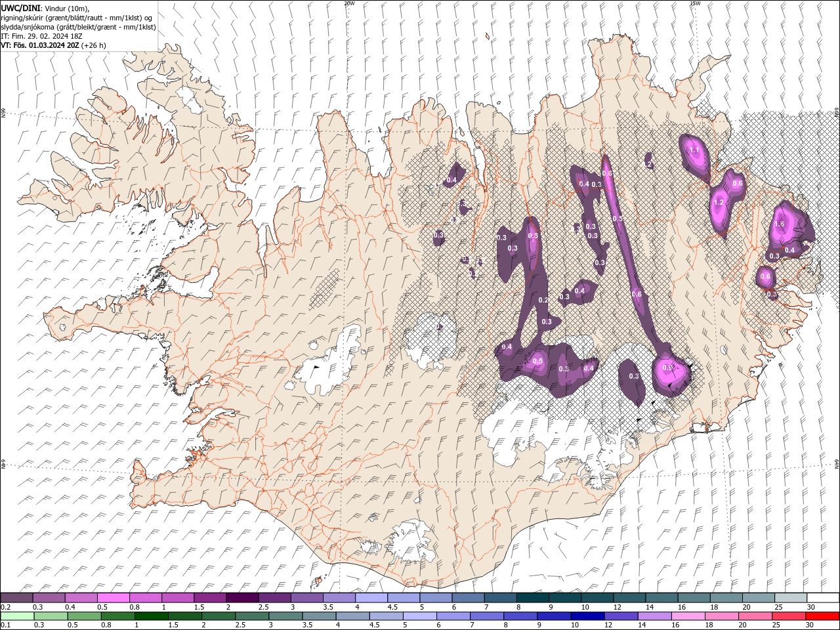Click the lower legend swatch starting at 10

pyautogui.click(x=588, y=616)
